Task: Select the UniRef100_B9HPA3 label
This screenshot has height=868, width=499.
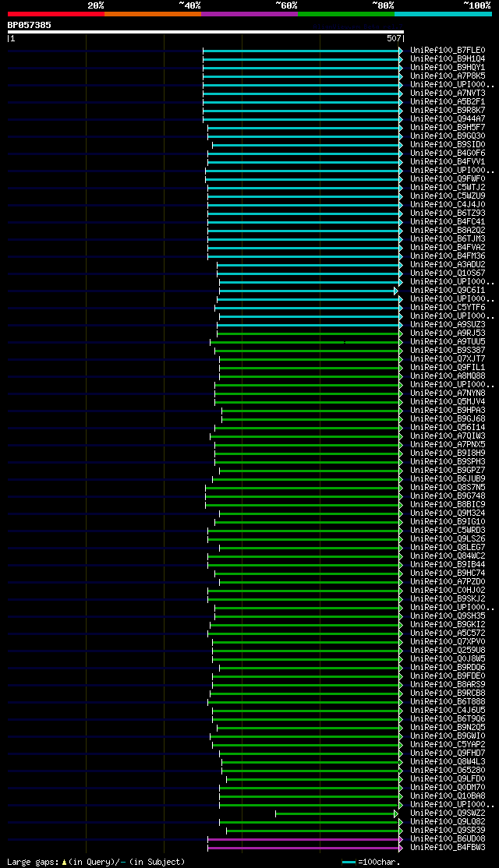Action: pyautogui.click(x=448, y=411)
